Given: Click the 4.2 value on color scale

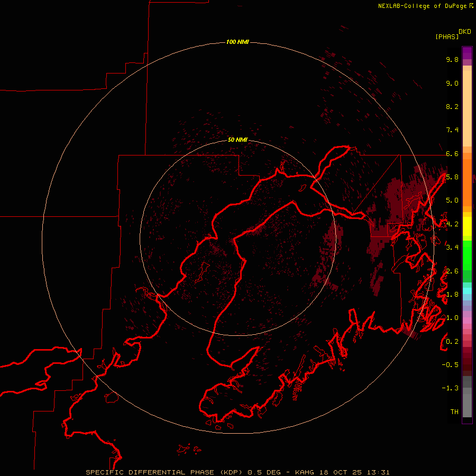Looking at the screenshot, I should (x=452, y=224).
